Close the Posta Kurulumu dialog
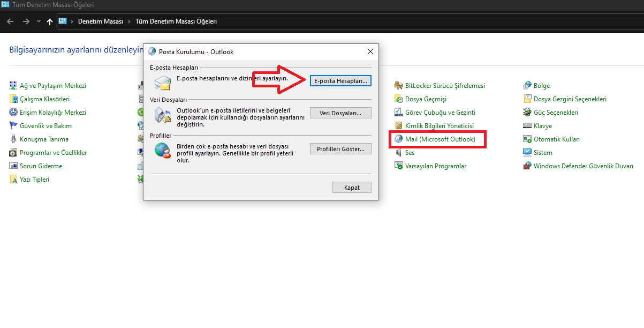The width and height of the screenshot is (644, 328). point(370,52)
